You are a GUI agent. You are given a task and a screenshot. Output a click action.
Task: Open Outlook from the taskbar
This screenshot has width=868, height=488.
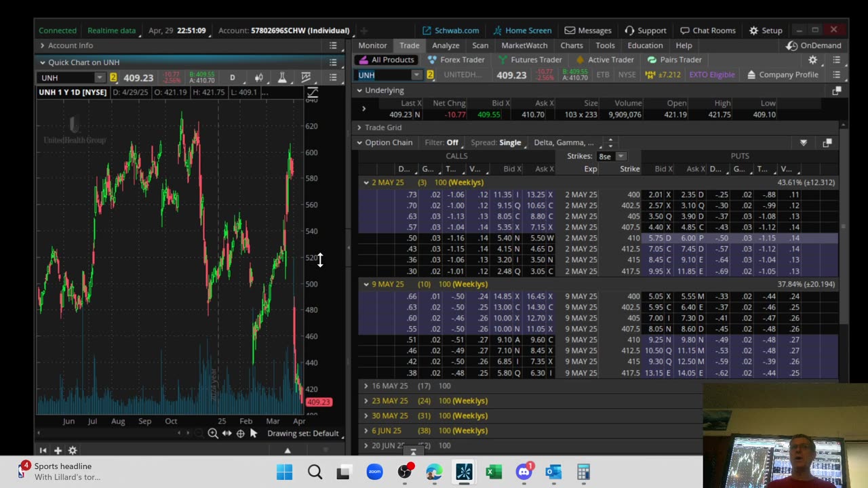[553, 472]
